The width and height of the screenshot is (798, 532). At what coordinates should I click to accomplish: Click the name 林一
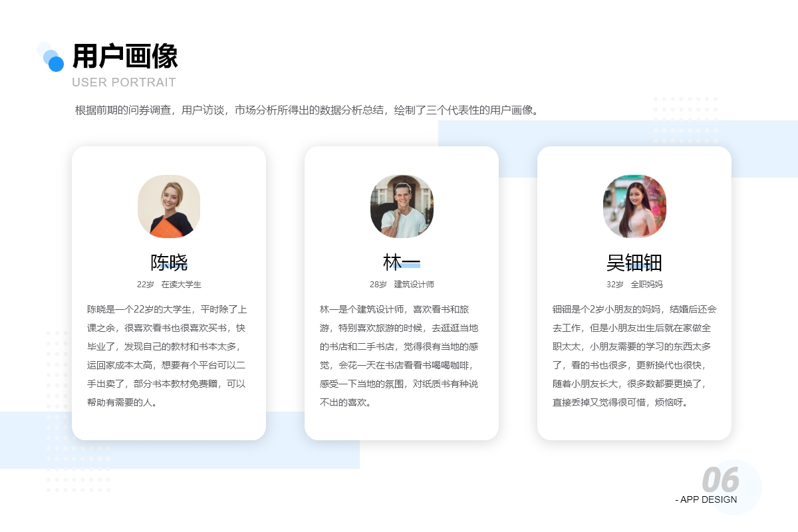tap(402, 262)
